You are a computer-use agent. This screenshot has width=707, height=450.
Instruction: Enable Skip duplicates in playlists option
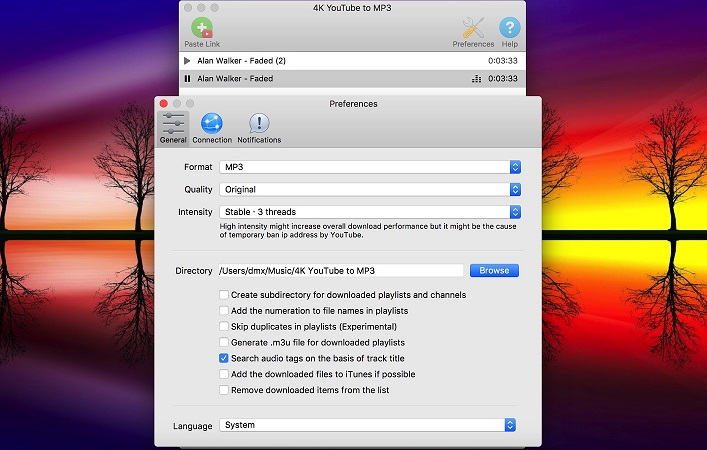point(224,326)
